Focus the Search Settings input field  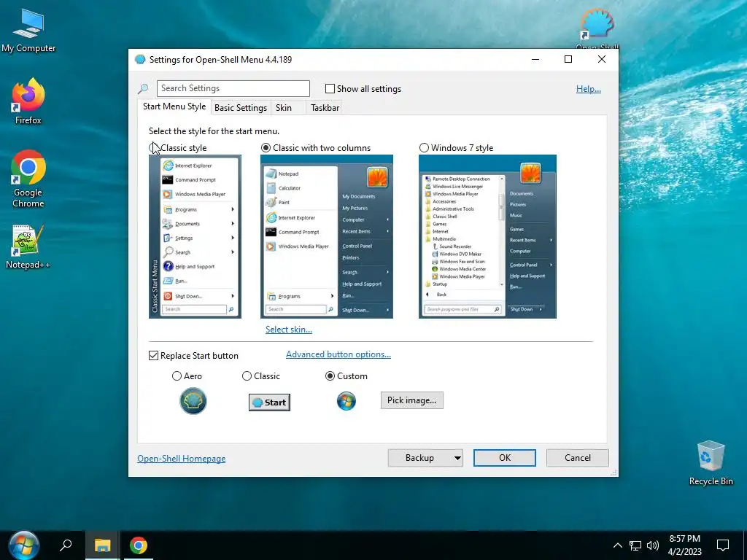click(x=233, y=88)
